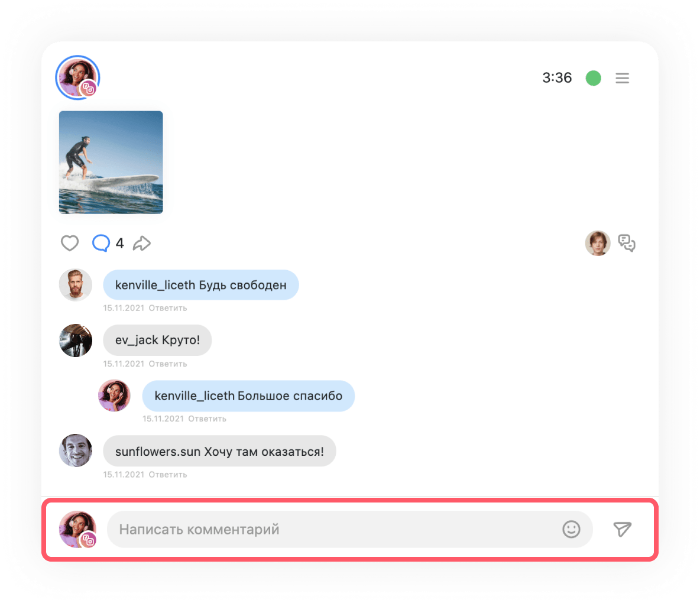
Task: Open the surfer photo thumbnail
Action: (111, 163)
